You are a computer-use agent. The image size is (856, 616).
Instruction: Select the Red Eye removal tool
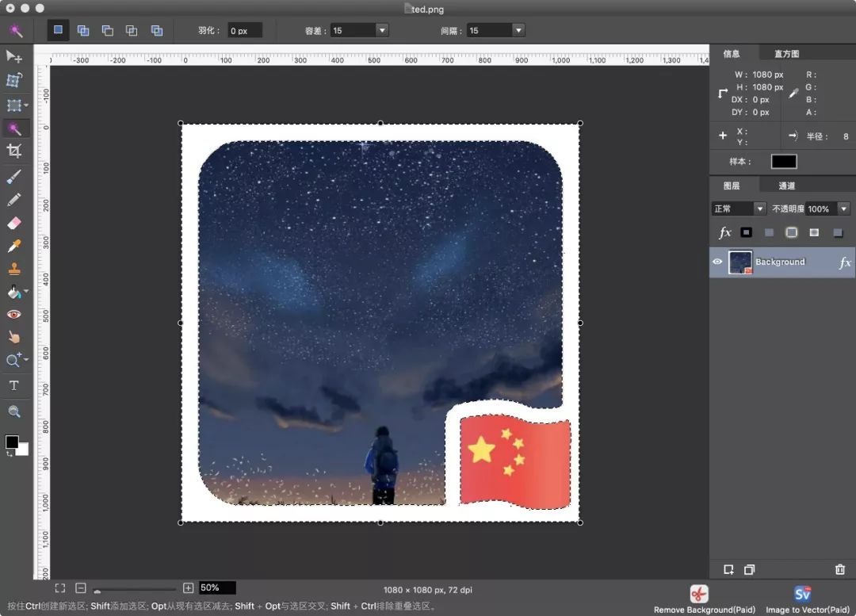tap(14, 315)
